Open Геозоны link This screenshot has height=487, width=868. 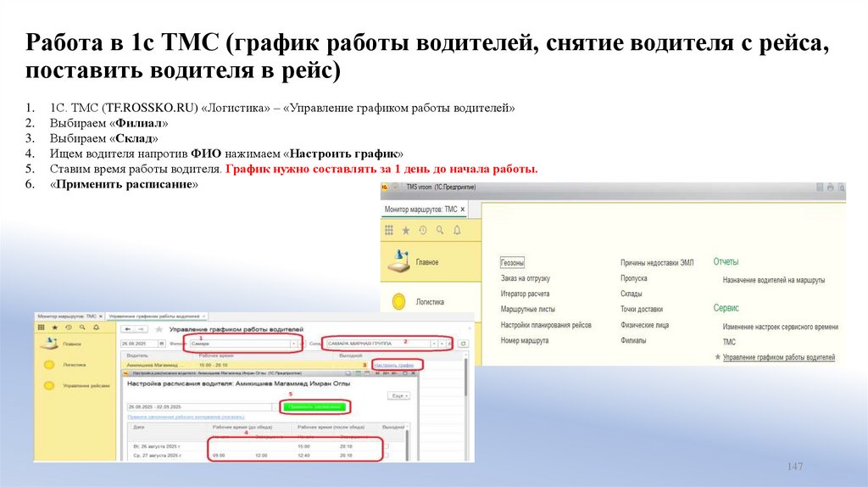click(512, 263)
